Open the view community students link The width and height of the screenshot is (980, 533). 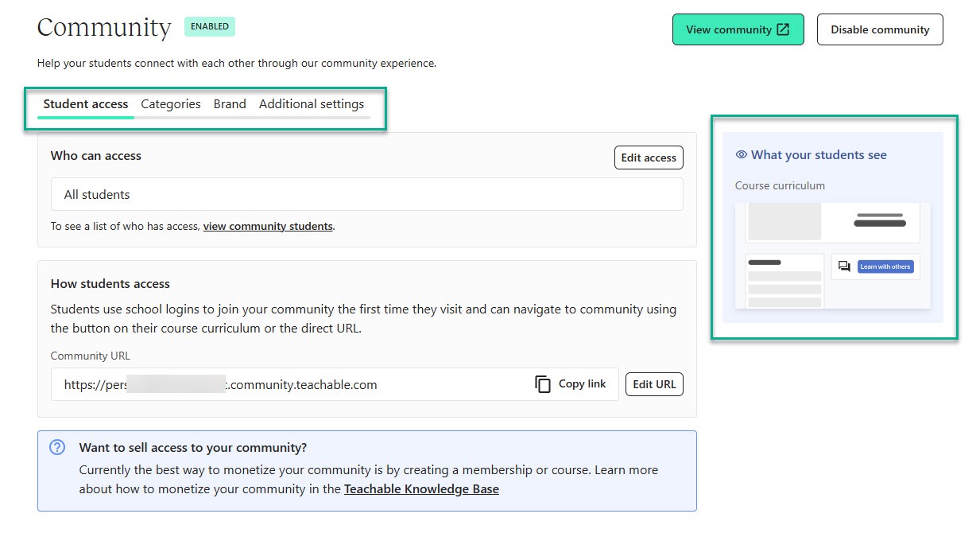268,227
